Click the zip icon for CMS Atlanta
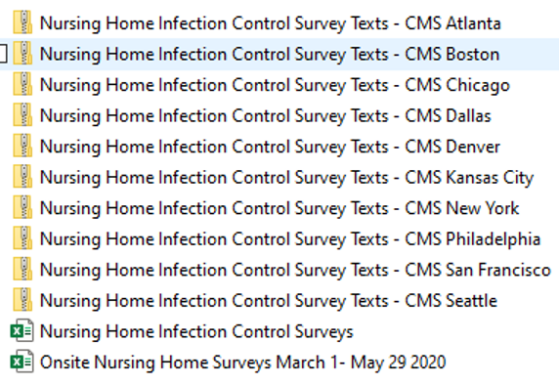This screenshot has height=385, width=559. pyautogui.click(x=22, y=23)
